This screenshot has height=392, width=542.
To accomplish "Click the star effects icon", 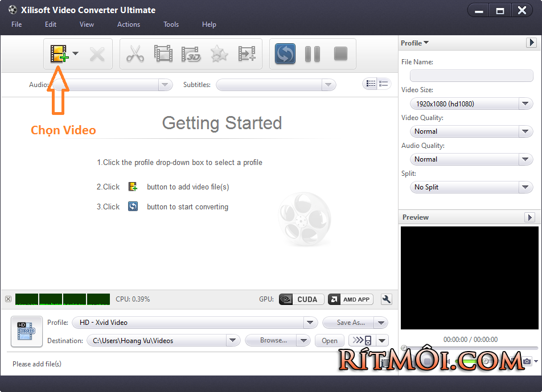I will coord(219,54).
